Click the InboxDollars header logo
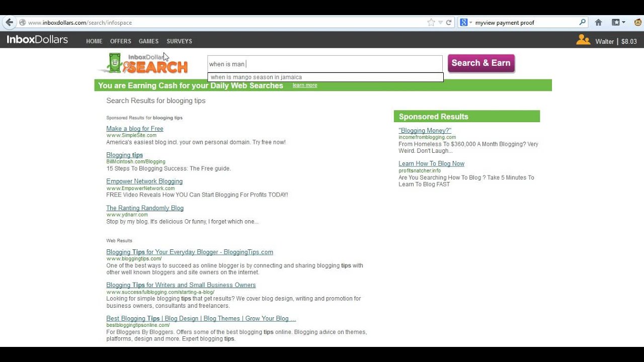The image size is (644, 362). (37, 40)
